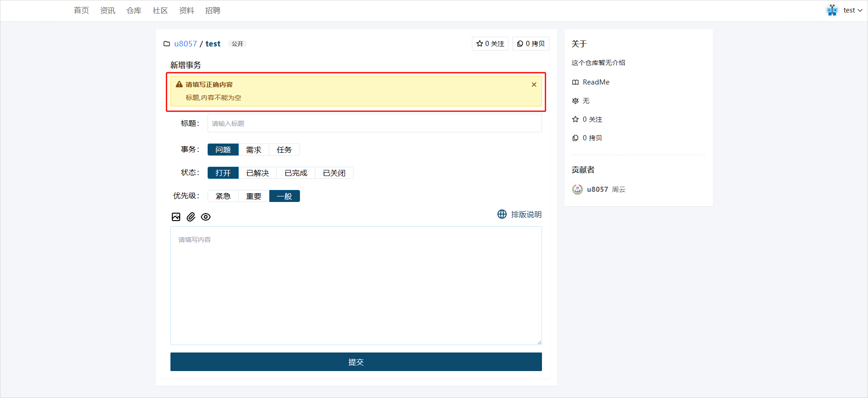Image resolution: width=868 pixels, height=398 pixels.
Task: Dismiss the warning alert with X
Action: [534, 85]
